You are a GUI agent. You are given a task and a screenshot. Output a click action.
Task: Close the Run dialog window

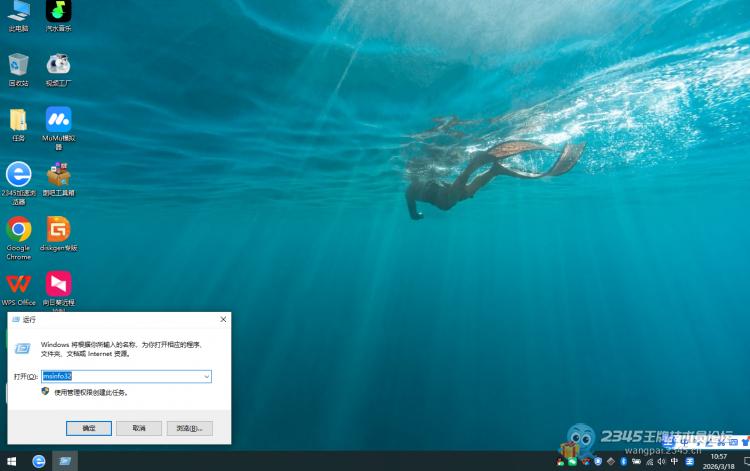point(223,319)
